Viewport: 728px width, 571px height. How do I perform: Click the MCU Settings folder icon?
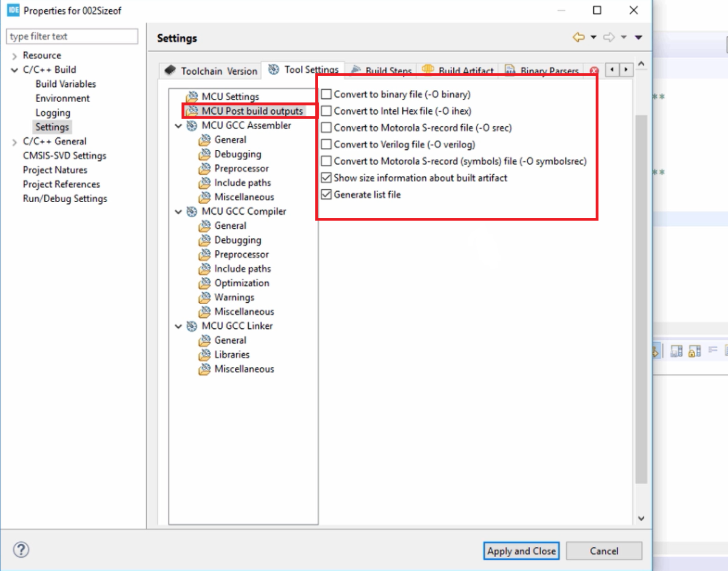pos(192,96)
